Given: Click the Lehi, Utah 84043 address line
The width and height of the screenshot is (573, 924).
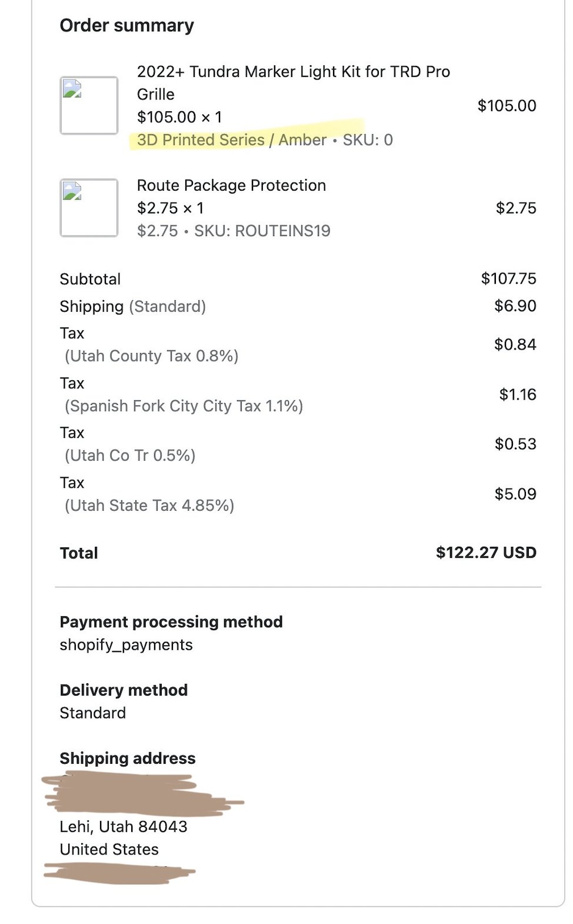Looking at the screenshot, I should pos(124,827).
